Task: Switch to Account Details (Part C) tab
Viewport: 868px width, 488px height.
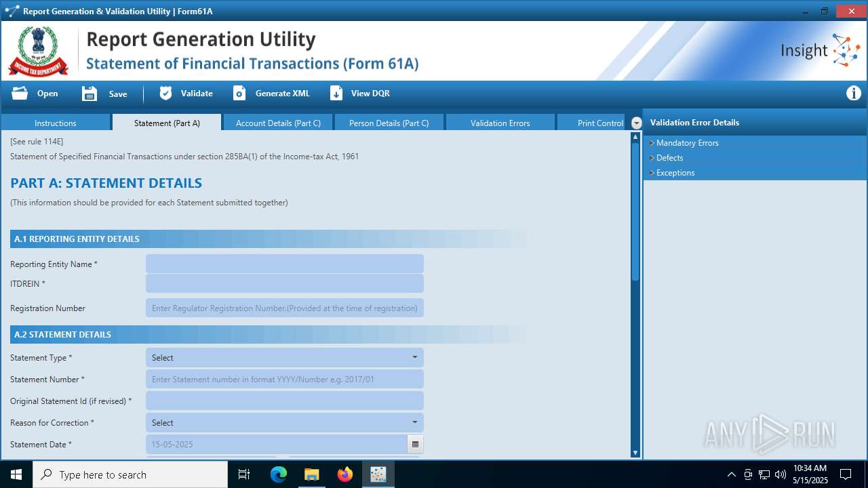Action: click(x=278, y=123)
